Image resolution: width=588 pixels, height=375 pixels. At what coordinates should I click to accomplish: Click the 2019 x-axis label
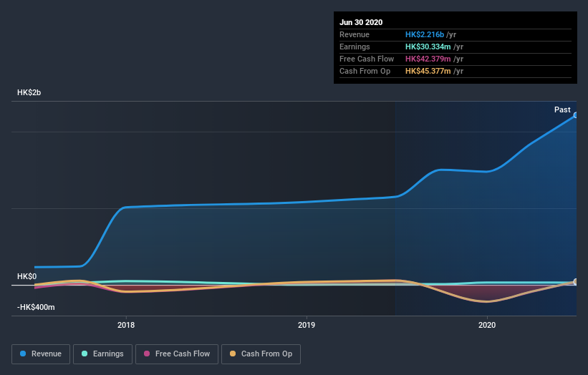307,325
